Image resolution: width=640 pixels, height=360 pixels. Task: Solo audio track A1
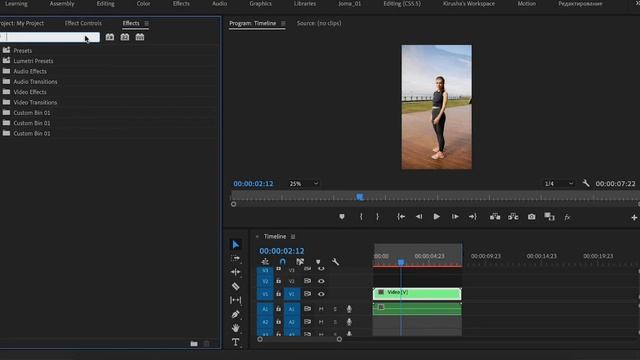click(x=335, y=309)
